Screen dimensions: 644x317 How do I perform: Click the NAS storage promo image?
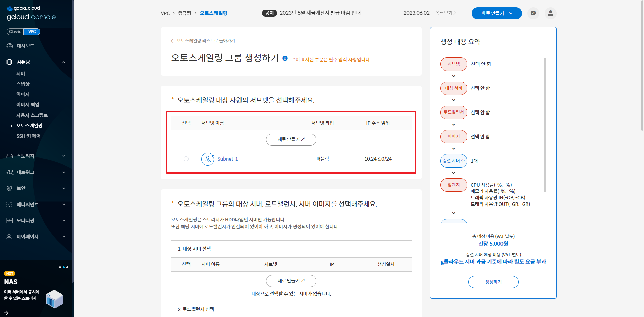pyautogui.click(x=54, y=299)
